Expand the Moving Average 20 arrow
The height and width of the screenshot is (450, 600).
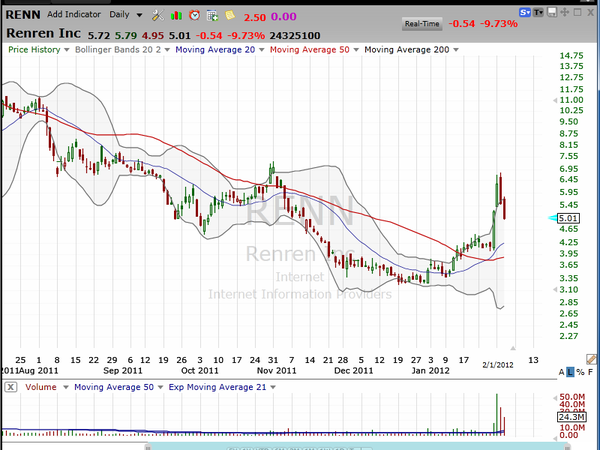coord(262,50)
